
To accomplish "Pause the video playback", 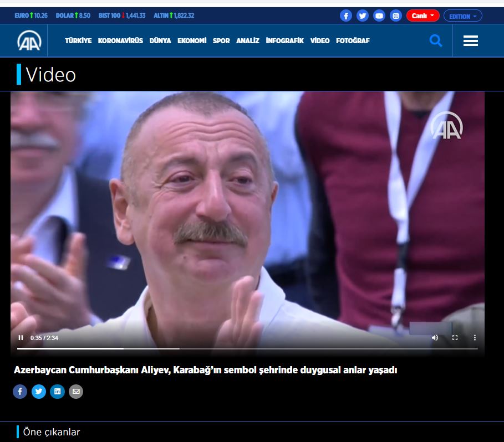I will pos(21,337).
